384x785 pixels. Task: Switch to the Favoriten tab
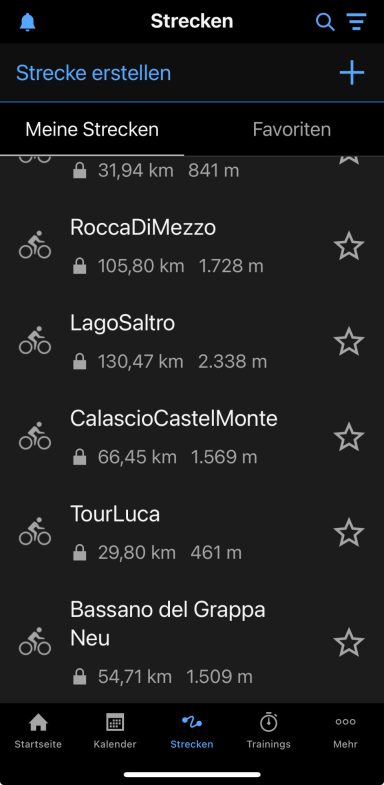pos(291,130)
